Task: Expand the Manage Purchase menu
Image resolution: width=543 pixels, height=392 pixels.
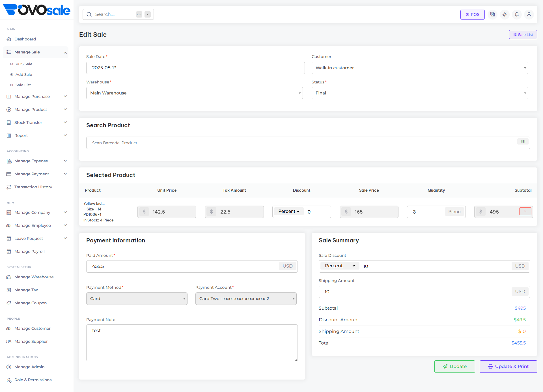Action: point(36,96)
